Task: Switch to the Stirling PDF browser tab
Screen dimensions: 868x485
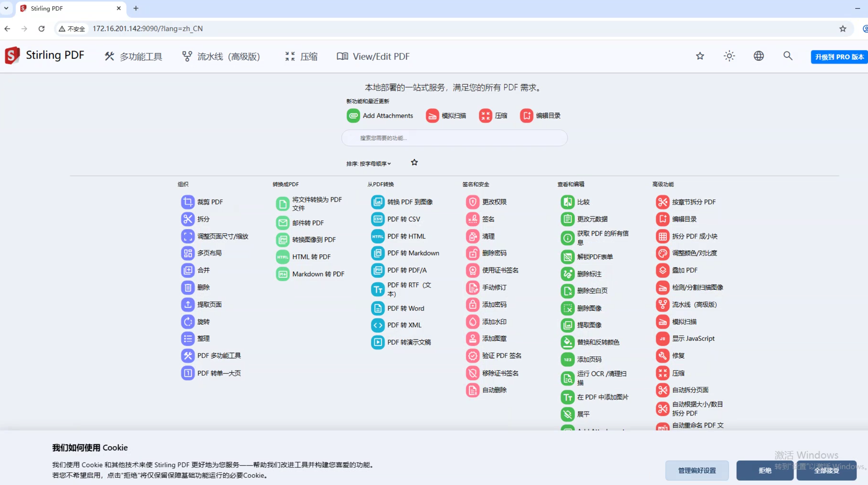Action: point(71,8)
